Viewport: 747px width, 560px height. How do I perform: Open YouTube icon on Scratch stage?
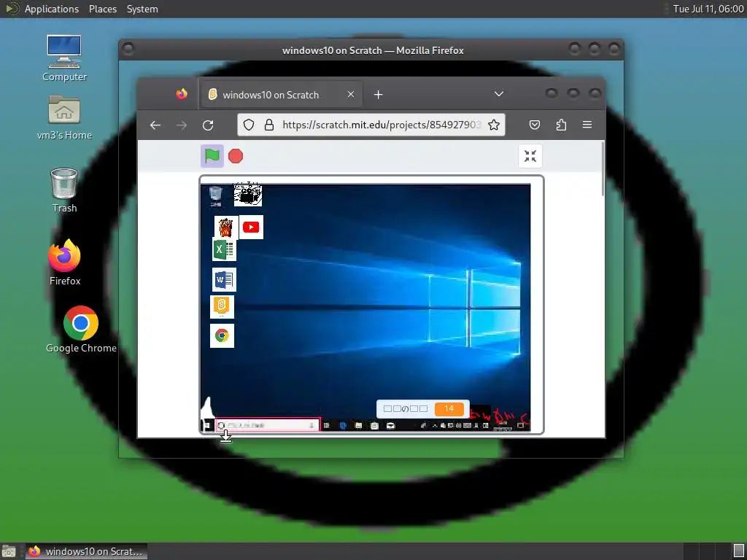[251, 227]
